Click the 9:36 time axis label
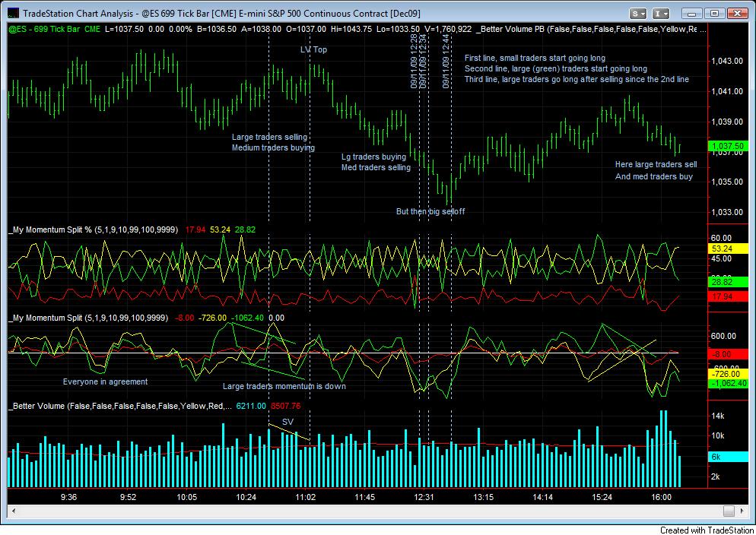The height and width of the screenshot is (535, 756). tap(69, 498)
